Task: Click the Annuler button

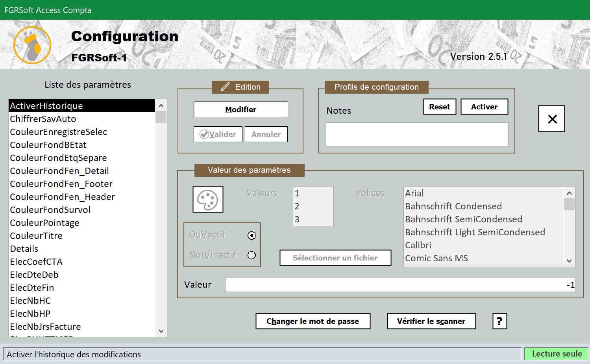Action: tap(266, 134)
